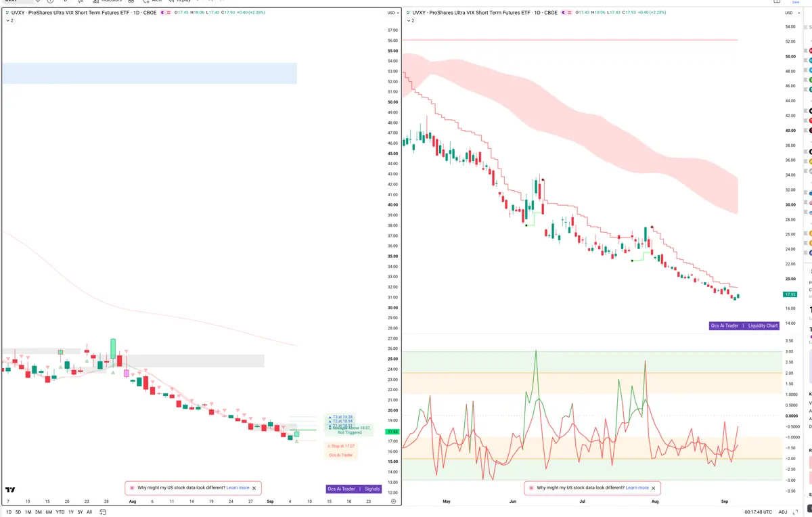The image size is (812, 517).
Task: Click the right chart data notice icon
Action: click(531, 488)
